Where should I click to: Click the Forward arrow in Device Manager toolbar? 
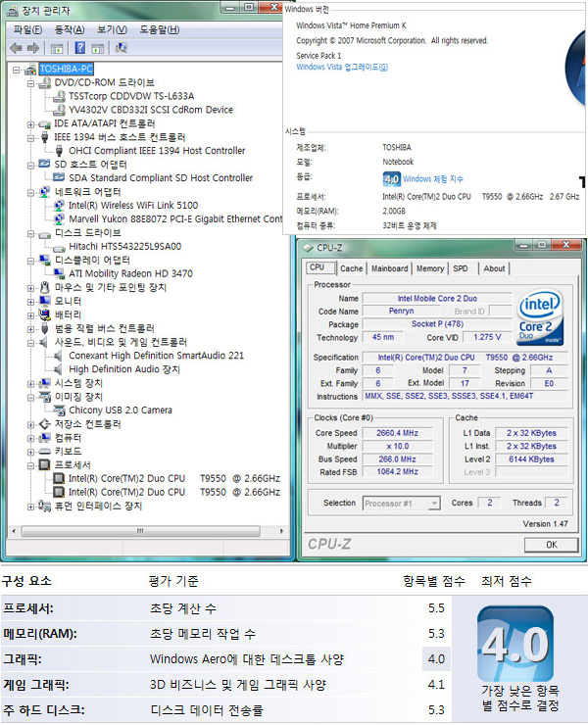click(33, 48)
